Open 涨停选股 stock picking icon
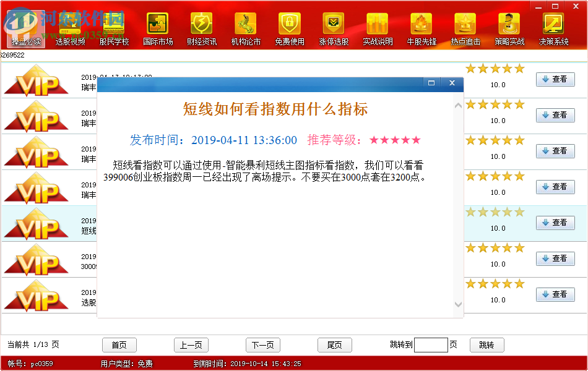588x371 pixels. pyautogui.click(x=334, y=26)
